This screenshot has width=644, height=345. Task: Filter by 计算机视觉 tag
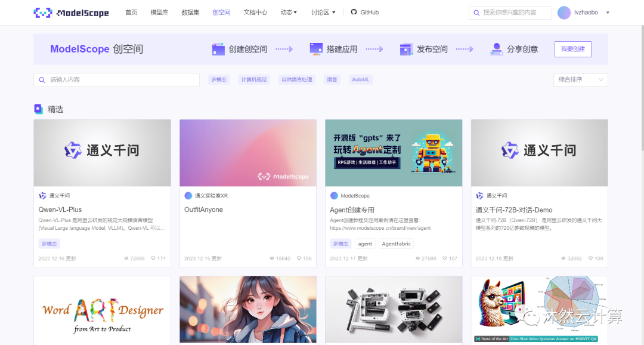point(254,80)
